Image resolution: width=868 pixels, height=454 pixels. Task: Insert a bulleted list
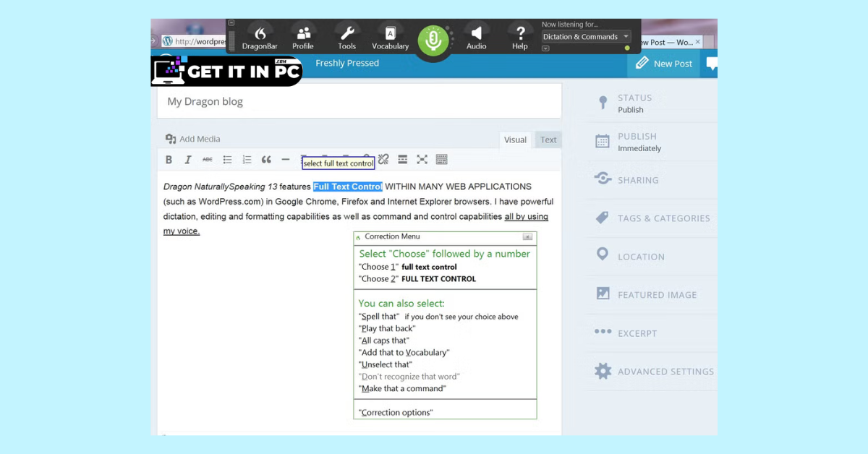click(227, 160)
